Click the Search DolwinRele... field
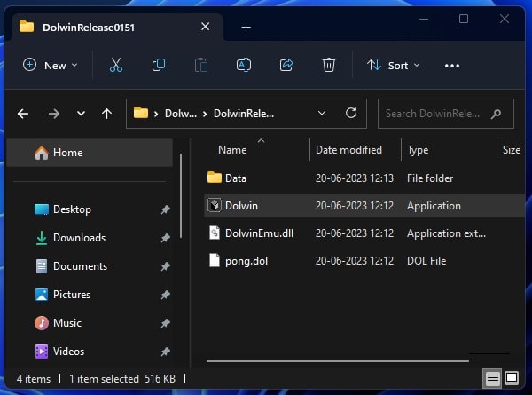 tap(446, 114)
